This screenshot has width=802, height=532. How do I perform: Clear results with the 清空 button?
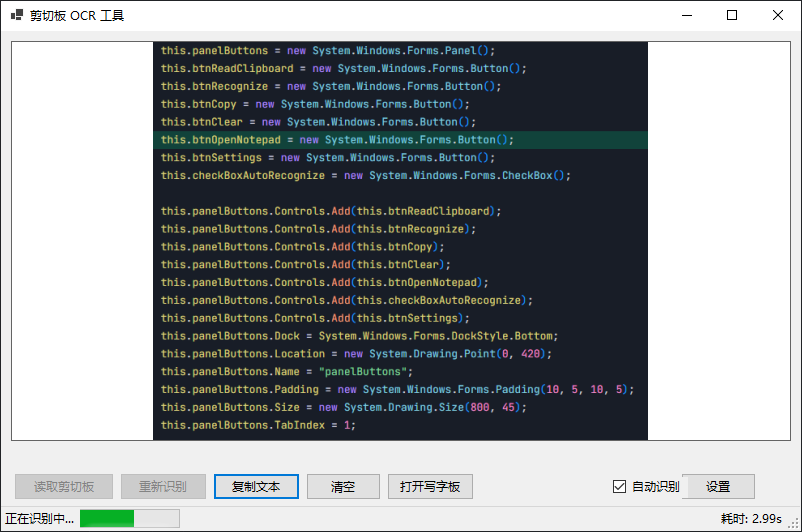[343, 487]
